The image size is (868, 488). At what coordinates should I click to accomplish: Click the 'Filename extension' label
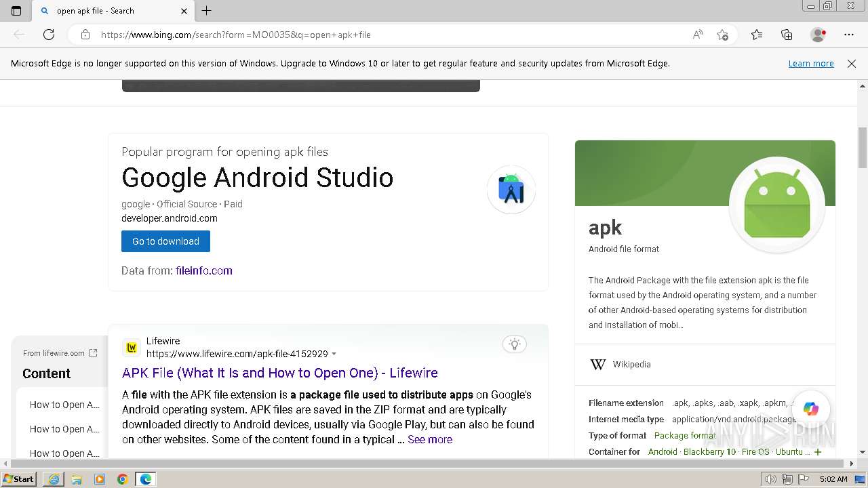tap(626, 403)
